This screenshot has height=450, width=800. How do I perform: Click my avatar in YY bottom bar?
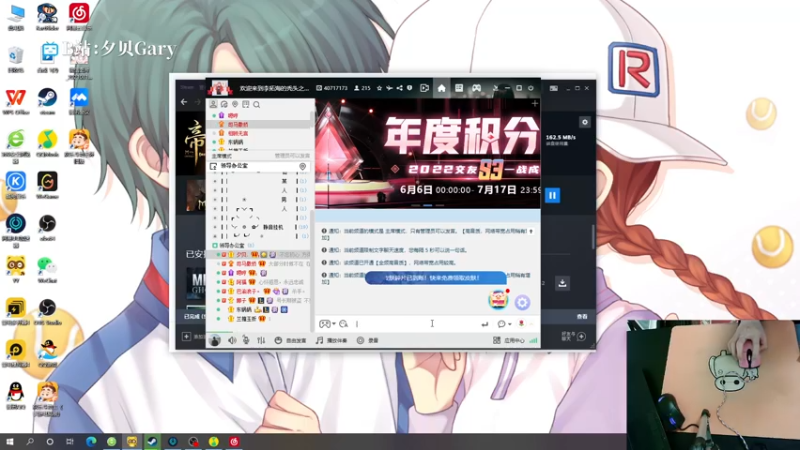(x=215, y=340)
